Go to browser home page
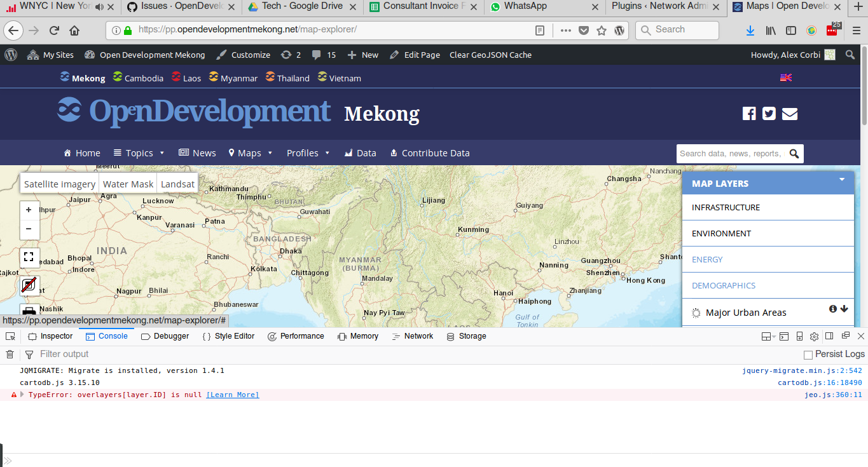 (74, 30)
